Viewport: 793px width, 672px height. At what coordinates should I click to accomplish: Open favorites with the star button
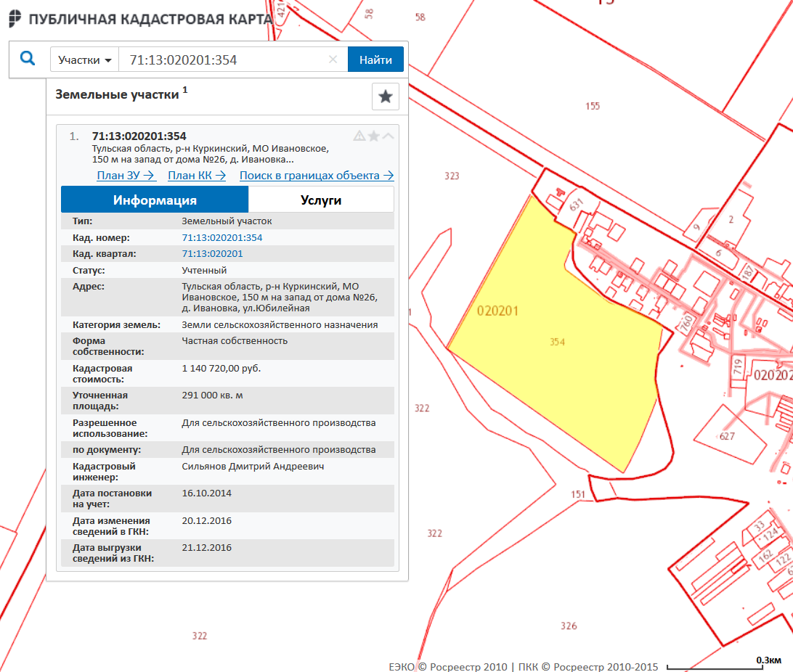click(x=386, y=97)
